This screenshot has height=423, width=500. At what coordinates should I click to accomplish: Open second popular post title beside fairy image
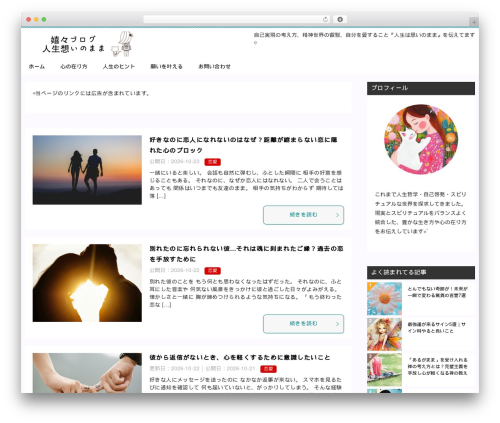(436, 328)
